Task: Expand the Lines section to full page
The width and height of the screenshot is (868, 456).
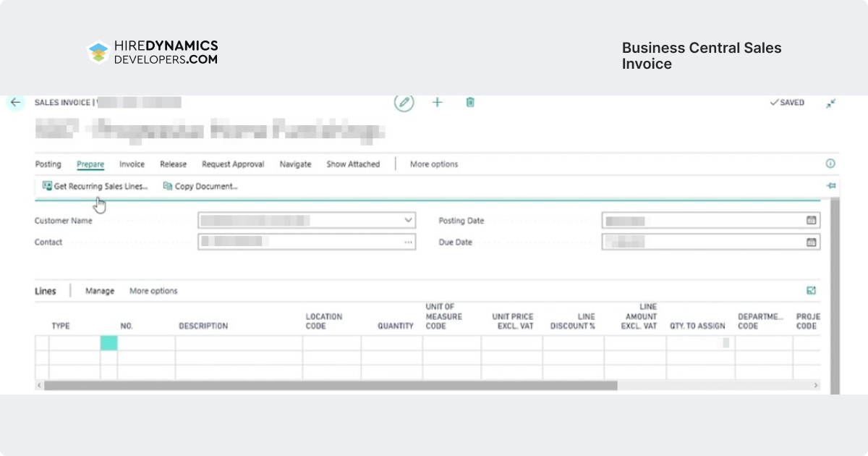Action: [812, 290]
